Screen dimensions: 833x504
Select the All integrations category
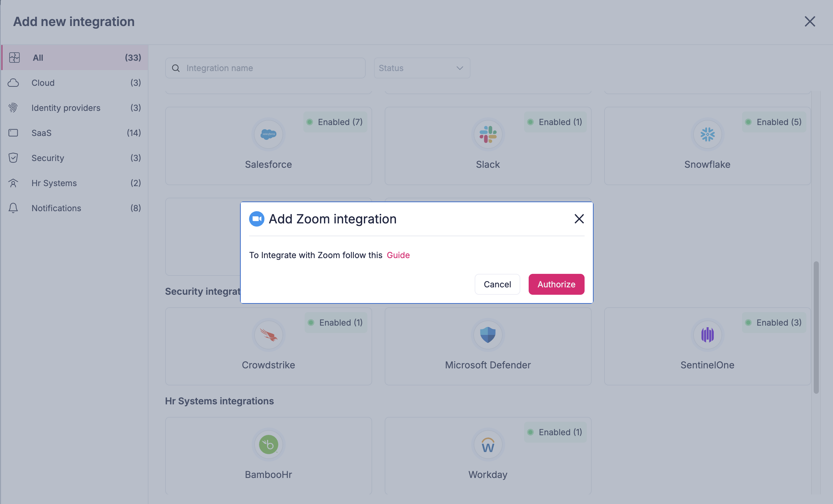click(74, 58)
